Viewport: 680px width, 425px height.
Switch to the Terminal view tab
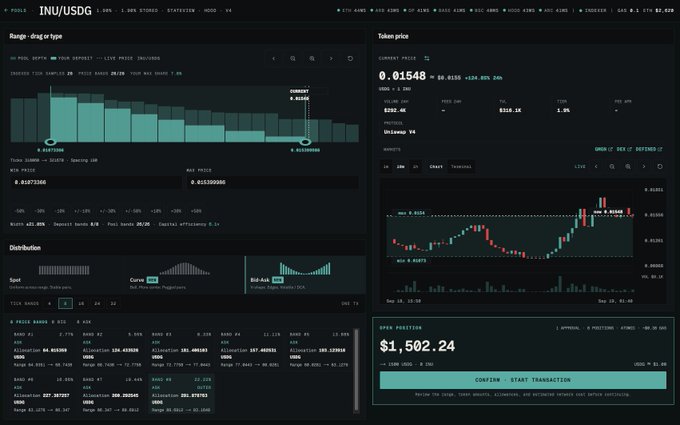point(461,167)
